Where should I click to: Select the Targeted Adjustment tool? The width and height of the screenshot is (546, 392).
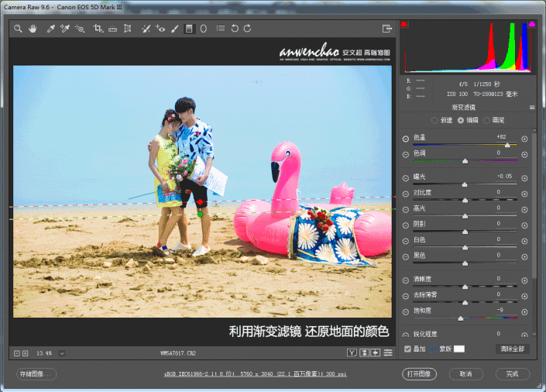80,29
